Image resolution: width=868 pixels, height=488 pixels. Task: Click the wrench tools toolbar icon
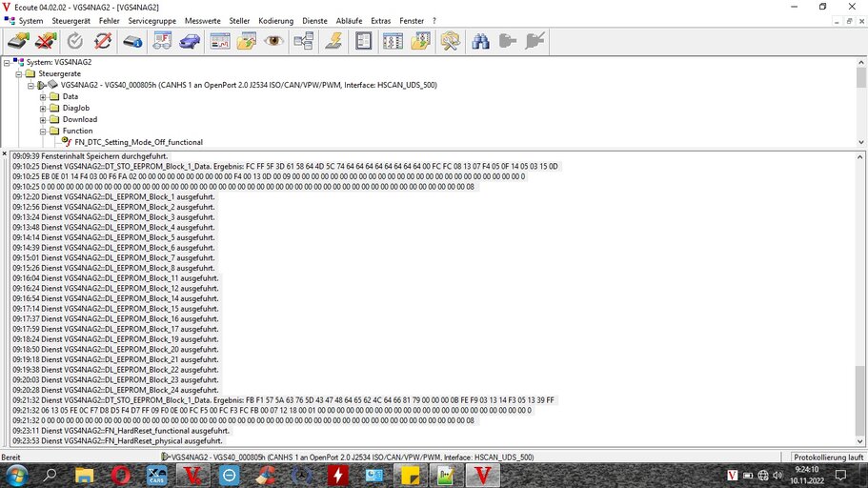[x=450, y=41]
